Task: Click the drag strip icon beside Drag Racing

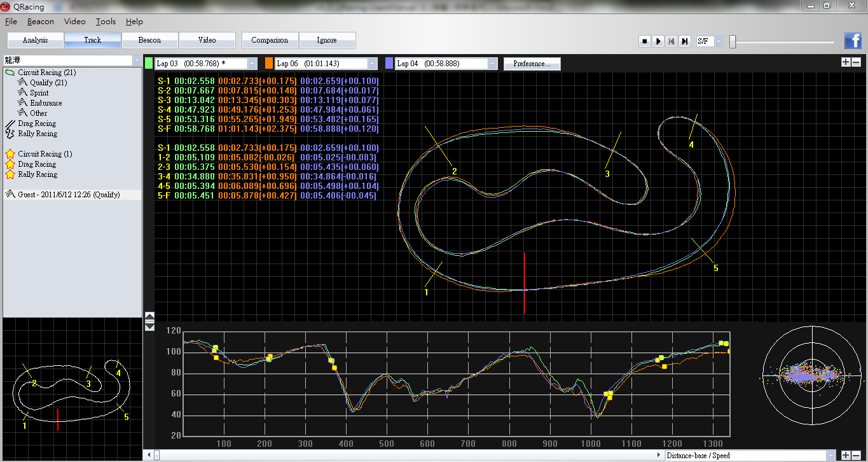Action: [x=10, y=123]
